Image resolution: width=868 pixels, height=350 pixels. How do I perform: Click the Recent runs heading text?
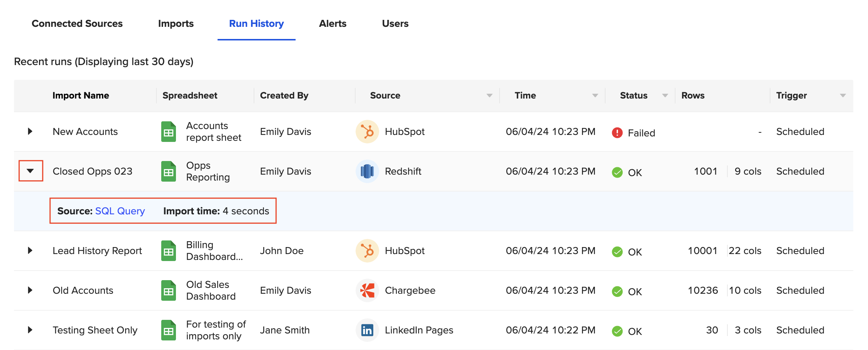click(x=104, y=61)
